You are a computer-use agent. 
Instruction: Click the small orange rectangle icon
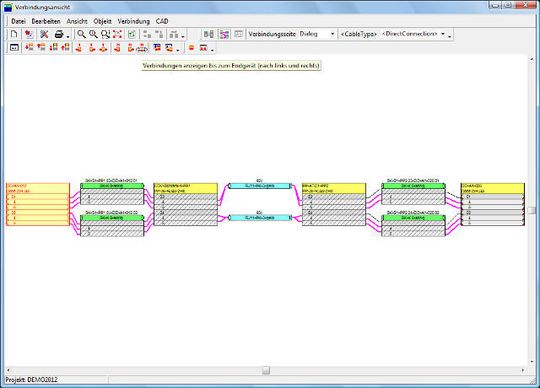(191, 48)
